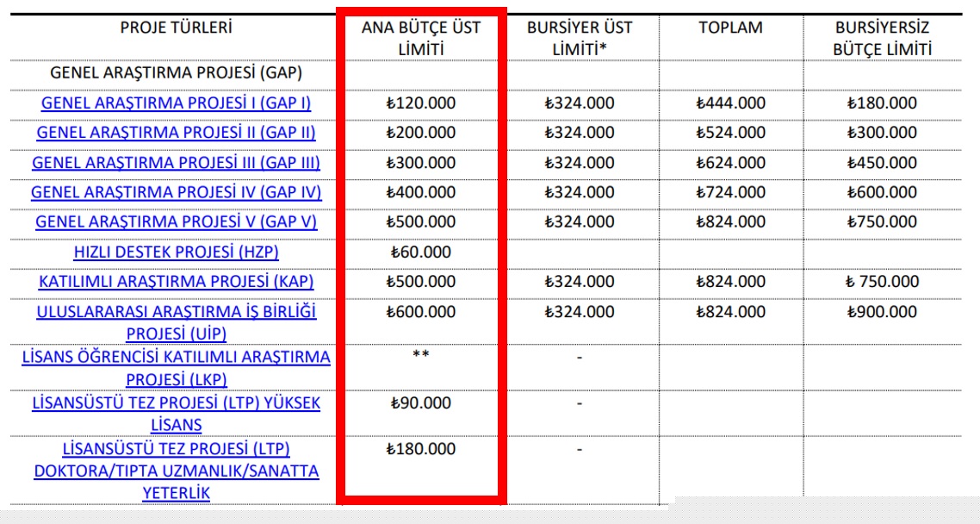Select the ₺324.000 scholarship limit in the UİP row
The height and width of the screenshot is (524, 980).
[x=580, y=311]
